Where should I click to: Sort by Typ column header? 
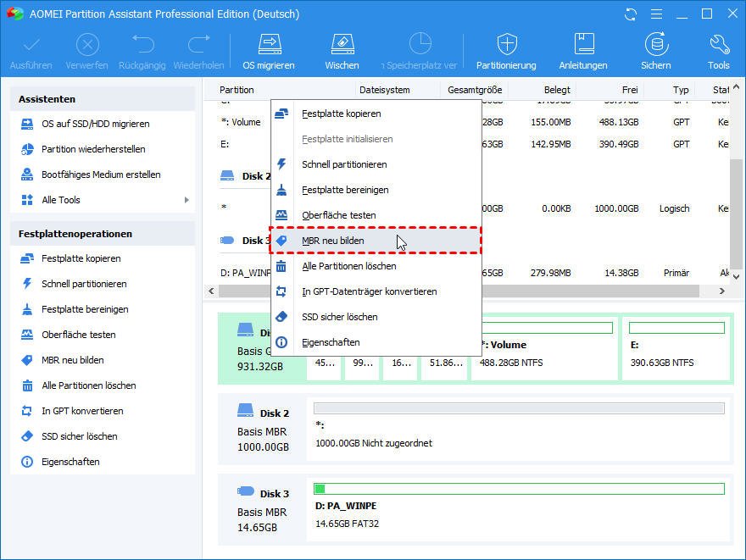click(681, 90)
